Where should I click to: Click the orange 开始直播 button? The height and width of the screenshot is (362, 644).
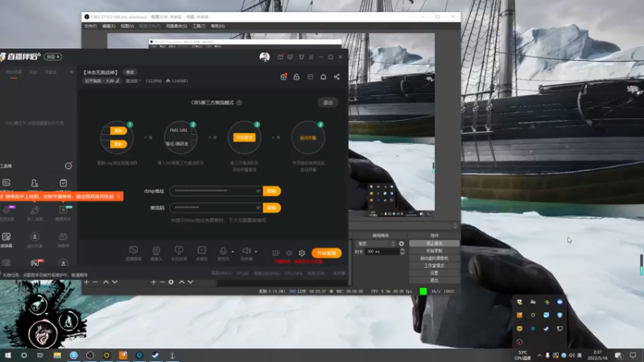327,253
